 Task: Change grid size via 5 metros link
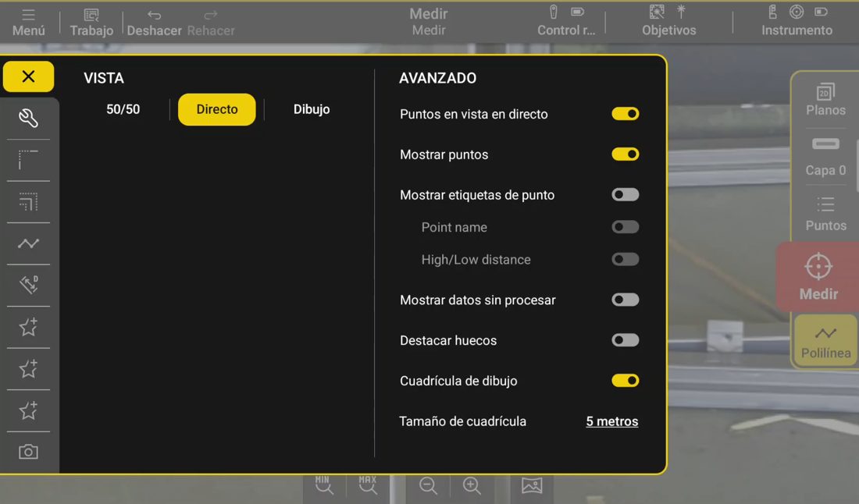point(612,421)
